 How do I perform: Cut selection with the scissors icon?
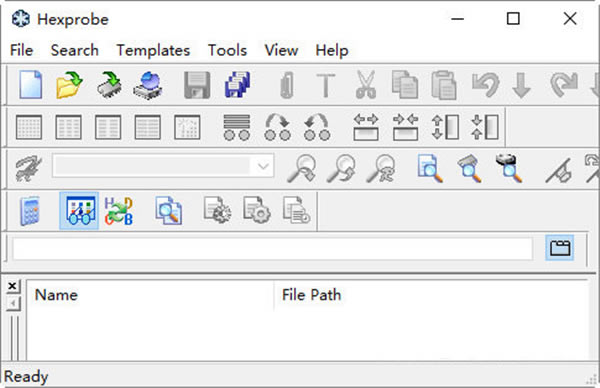[366, 85]
